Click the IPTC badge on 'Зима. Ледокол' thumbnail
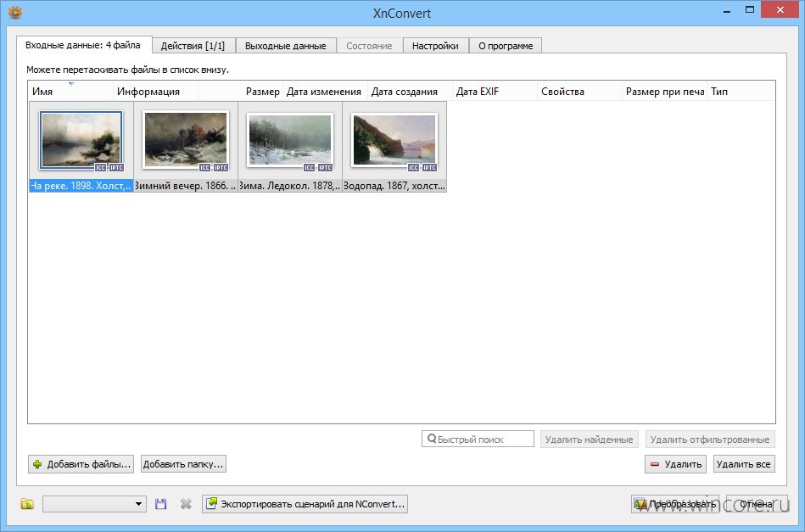Image resolution: width=805 pixels, height=532 pixels. coord(325,167)
